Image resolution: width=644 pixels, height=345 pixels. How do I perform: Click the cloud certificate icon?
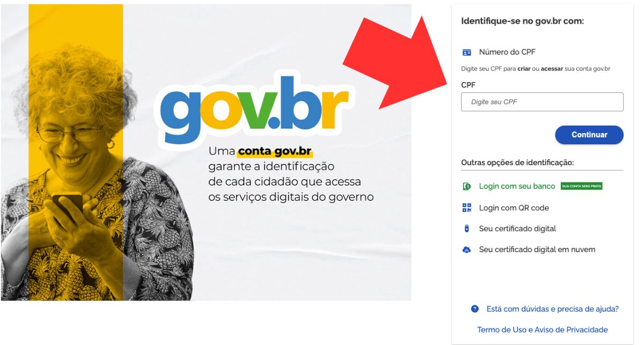[466, 250]
